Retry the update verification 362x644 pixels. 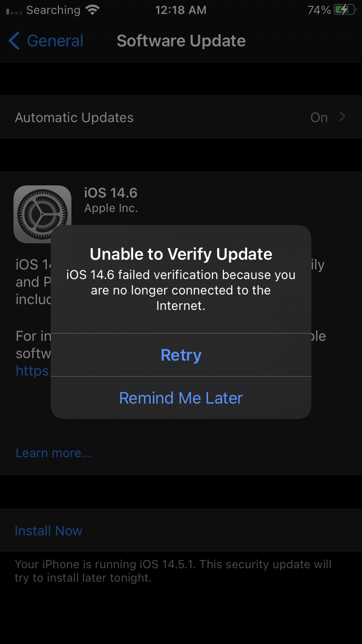[181, 355]
